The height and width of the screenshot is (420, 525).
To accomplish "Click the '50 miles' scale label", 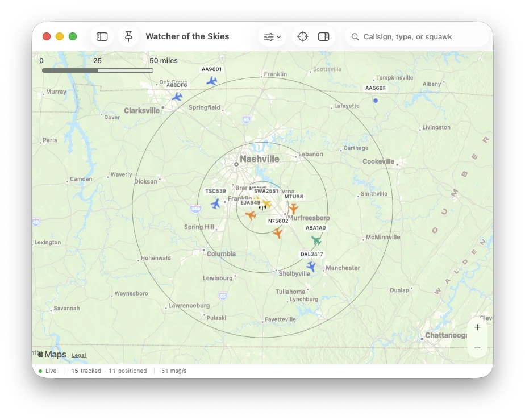I will 164,61.
